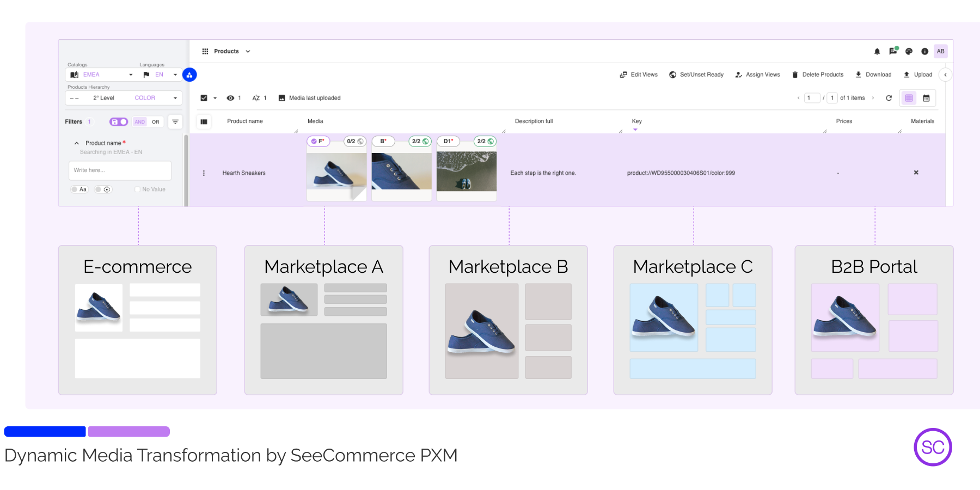Click the apps grid icon beside Products
980x490 pixels.
[x=205, y=51]
